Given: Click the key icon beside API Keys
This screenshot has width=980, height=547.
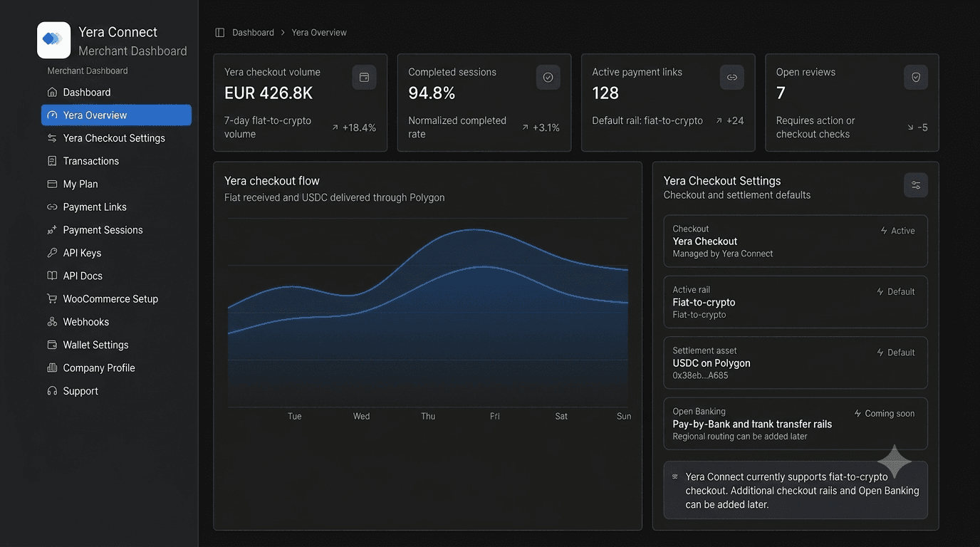Looking at the screenshot, I should (52, 253).
